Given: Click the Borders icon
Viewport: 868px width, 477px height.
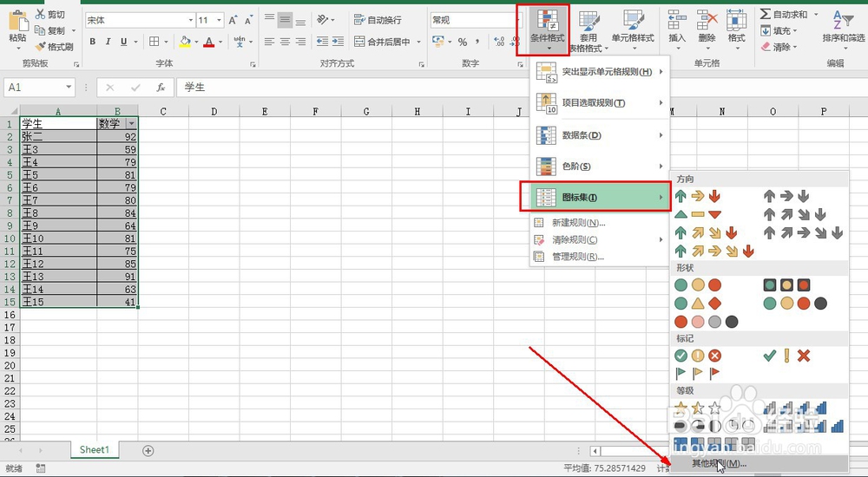Looking at the screenshot, I should pos(155,42).
